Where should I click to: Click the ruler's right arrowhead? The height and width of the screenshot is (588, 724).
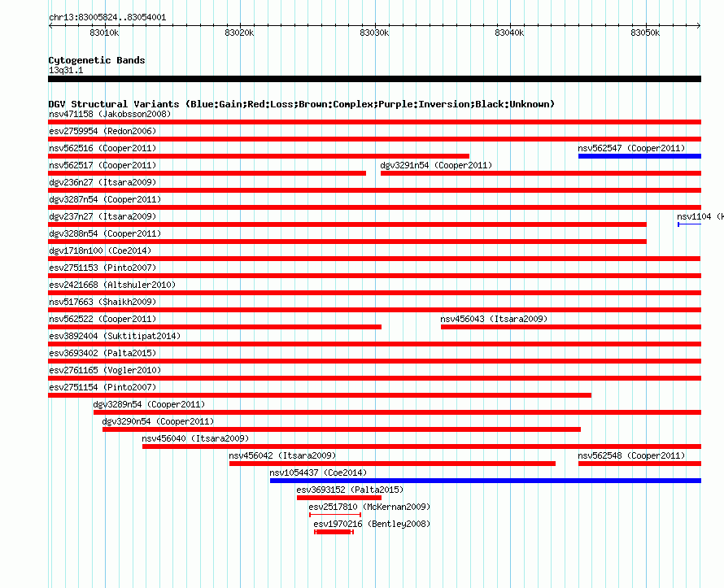coord(699,25)
